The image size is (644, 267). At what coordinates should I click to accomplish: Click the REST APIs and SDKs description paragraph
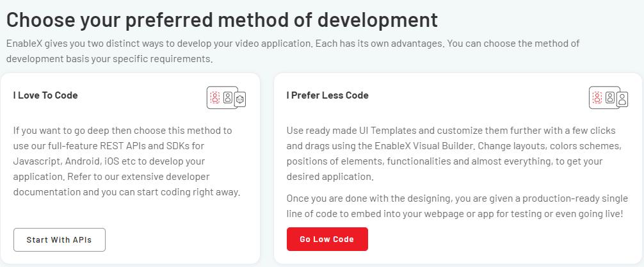click(x=126, y=161)
